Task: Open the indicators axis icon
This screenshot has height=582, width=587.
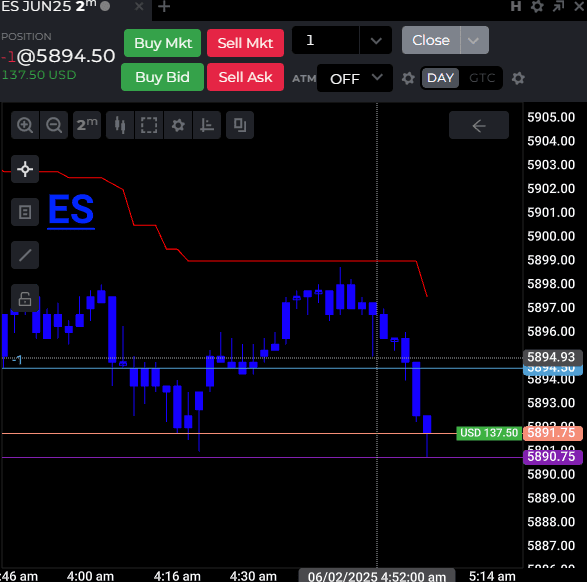Action: 207,125
